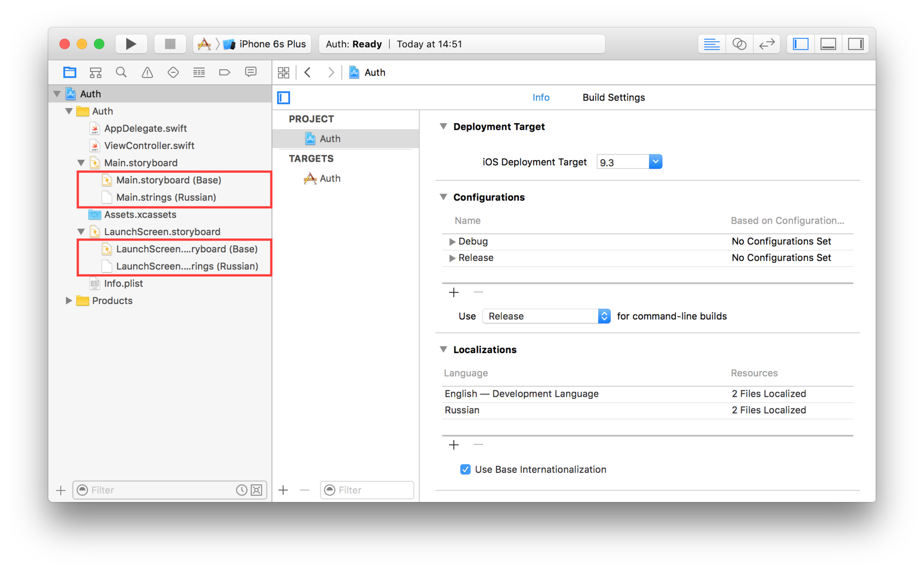Open the iOS Deployment Target dropdown

click(x=655, y=162)
